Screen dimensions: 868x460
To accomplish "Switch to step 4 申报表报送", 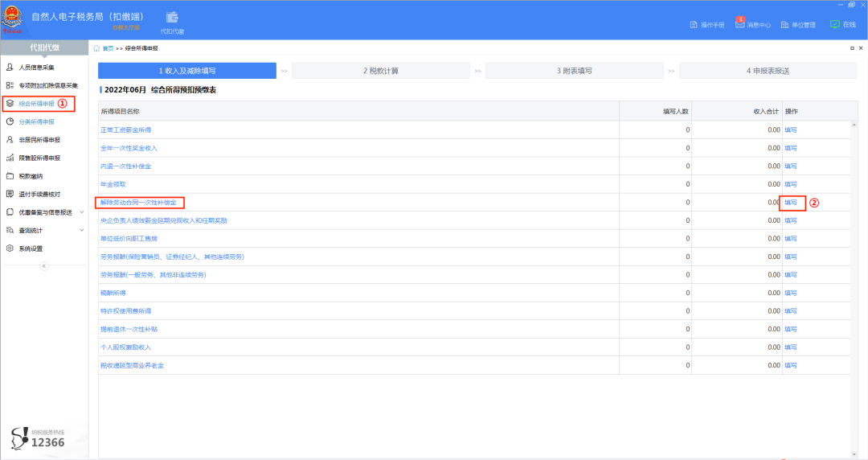I will coord(767,71).
